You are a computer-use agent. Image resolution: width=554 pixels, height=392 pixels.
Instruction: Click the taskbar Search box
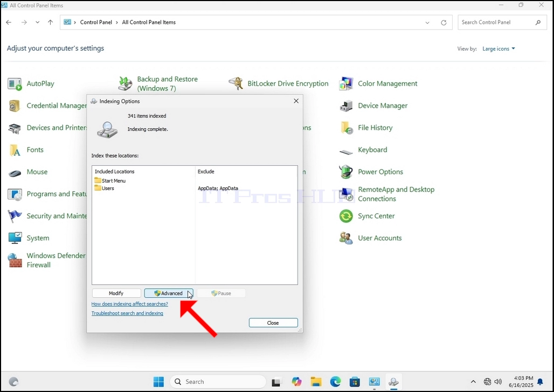[218, 382]
